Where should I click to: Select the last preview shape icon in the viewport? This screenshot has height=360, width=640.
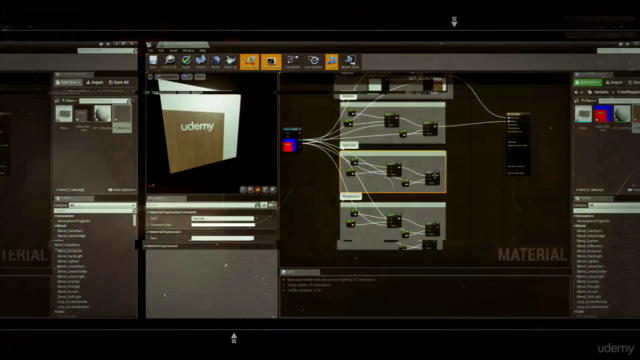273,189
